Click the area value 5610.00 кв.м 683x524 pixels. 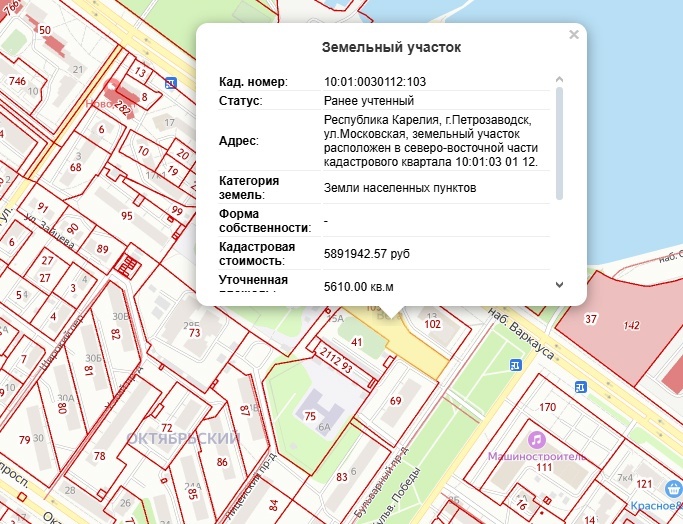[358, 287]
